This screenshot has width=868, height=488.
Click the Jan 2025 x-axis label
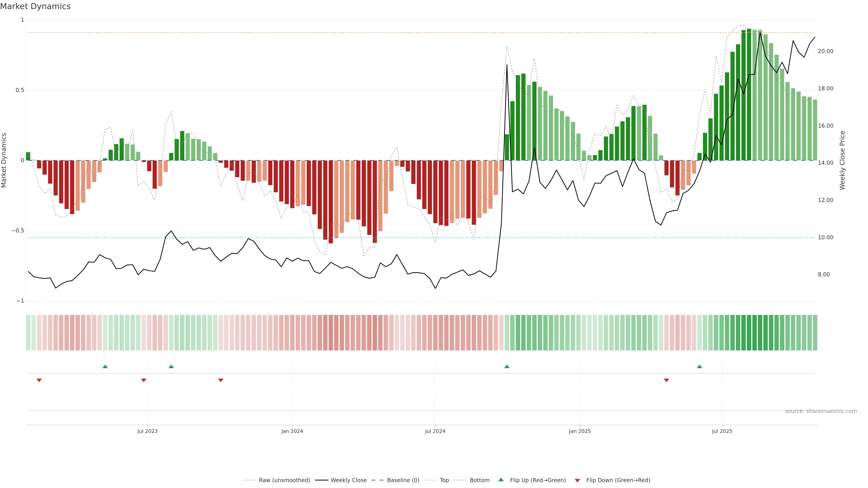tap(580, 431)
